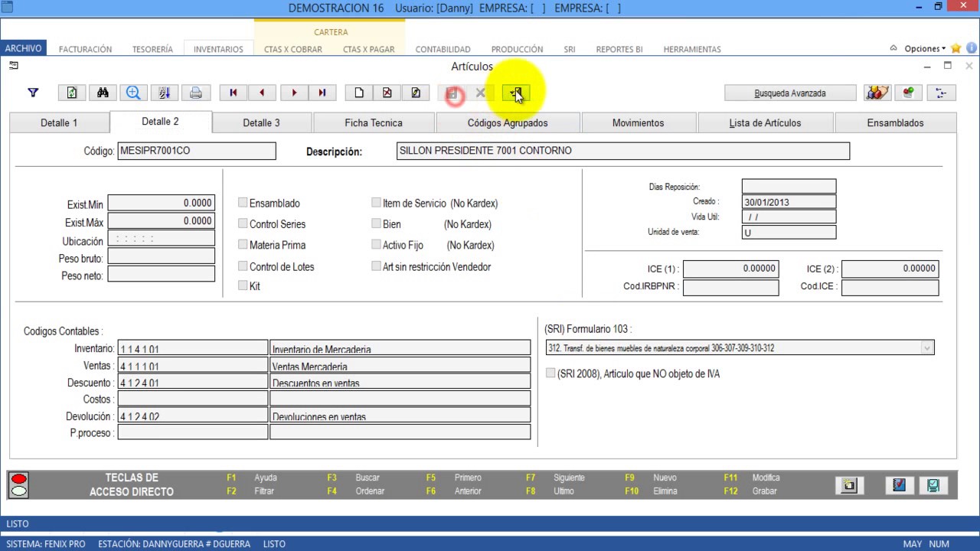Click the modify record page icon
This screenshot has width=980, height=551.
coord(416,93)
